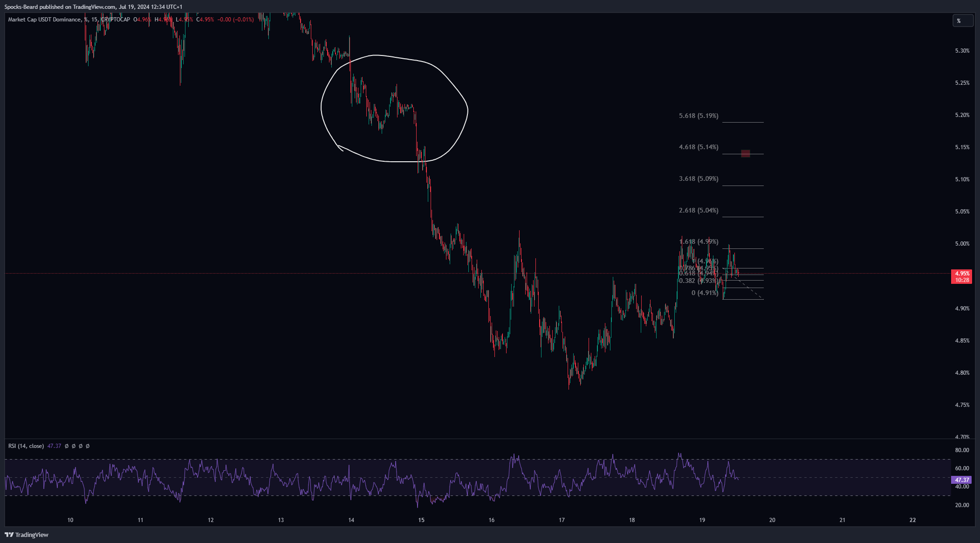Click the 'RSI (14, close)' indicator label

26,446
